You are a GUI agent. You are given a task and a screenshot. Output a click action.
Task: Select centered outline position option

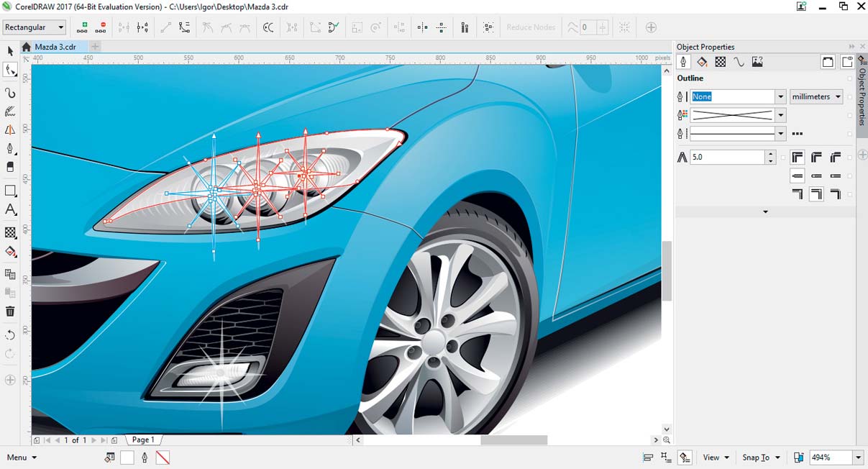pos(816,194)
